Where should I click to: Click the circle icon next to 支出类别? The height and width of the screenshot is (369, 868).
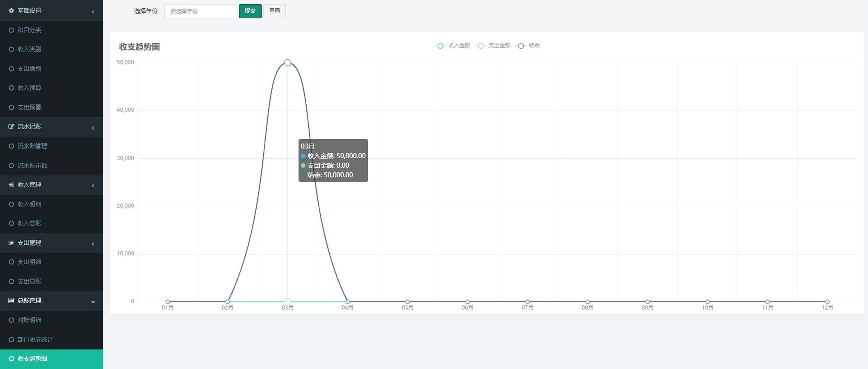[11, 69]
